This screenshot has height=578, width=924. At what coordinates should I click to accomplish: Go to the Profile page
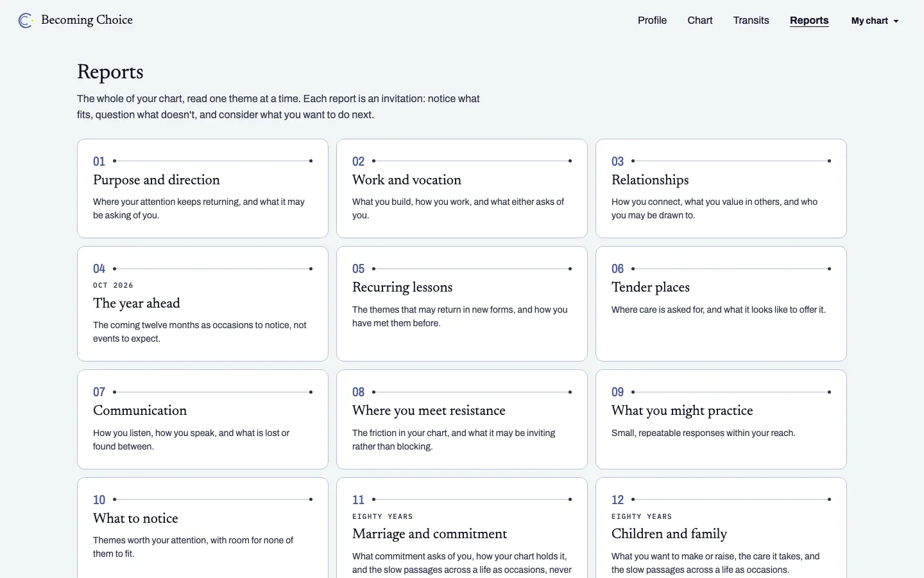tap(652, 21)
